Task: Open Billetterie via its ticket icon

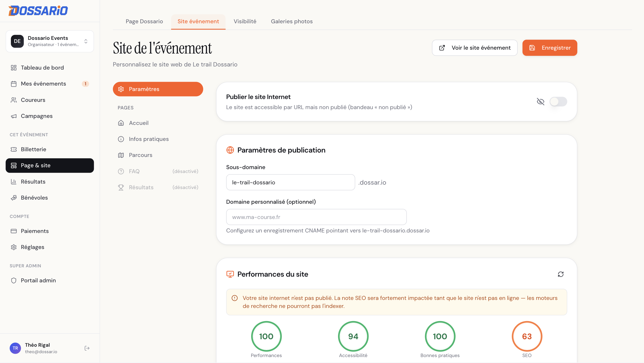Action: tap(14, 149)
